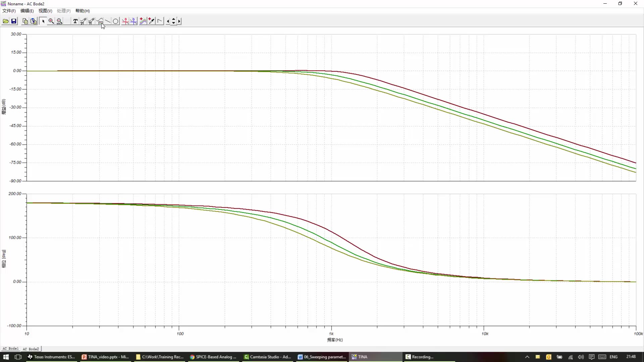The width and height of the screenshot is (644, 362).
Task: Select the line drawing tool
Action: click(108, 21)
